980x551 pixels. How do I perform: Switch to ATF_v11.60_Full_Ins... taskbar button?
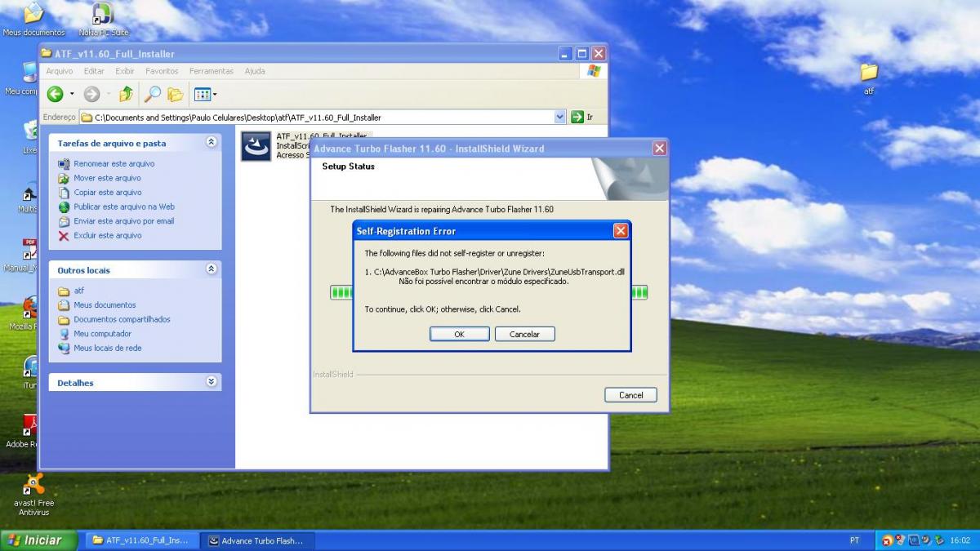tap(140, 540)
